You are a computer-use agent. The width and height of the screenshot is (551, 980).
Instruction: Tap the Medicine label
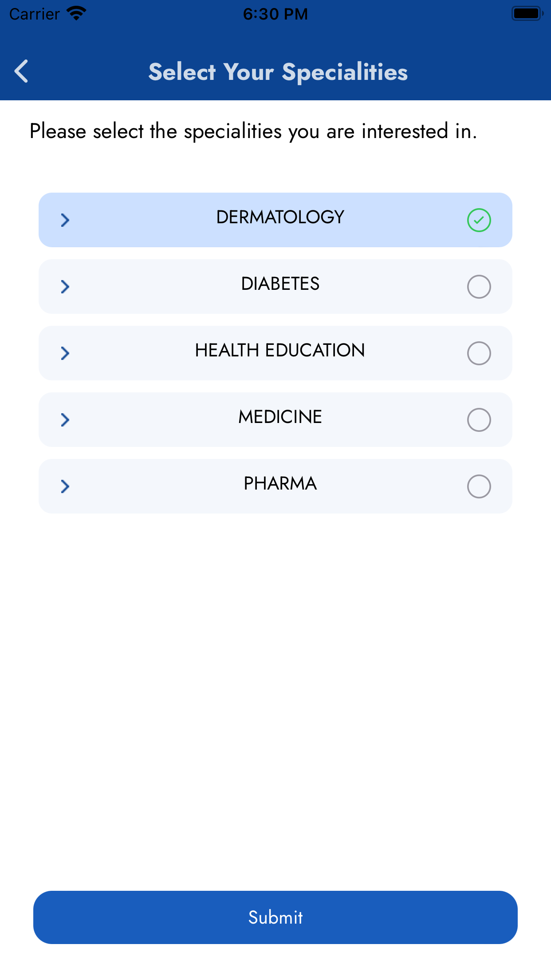(280, 417)
